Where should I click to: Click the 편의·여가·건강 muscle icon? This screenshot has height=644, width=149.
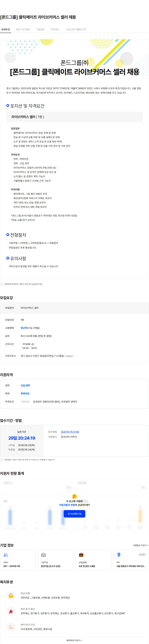[x=11, y=627]
